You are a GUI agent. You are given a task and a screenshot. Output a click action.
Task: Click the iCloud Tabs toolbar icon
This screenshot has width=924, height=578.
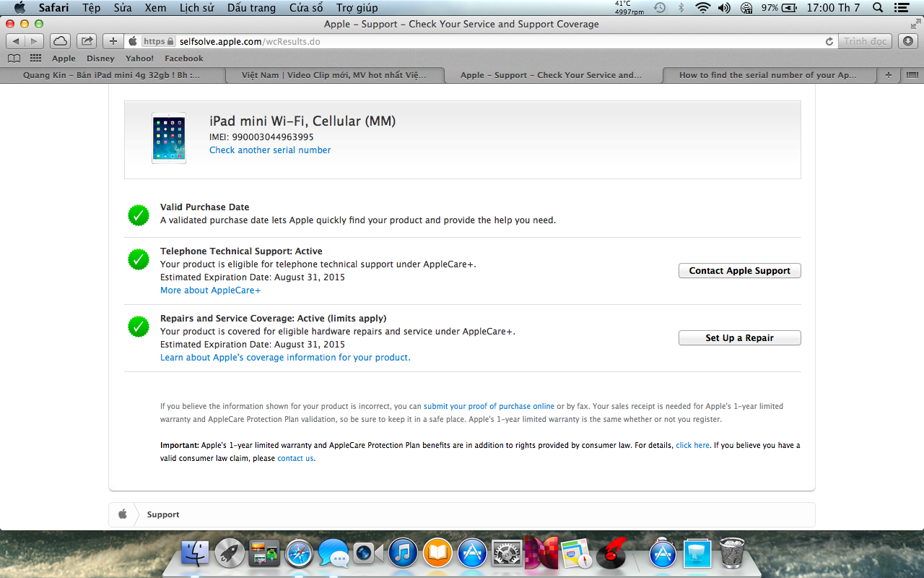pyautogui.click(x=61, y=41)
